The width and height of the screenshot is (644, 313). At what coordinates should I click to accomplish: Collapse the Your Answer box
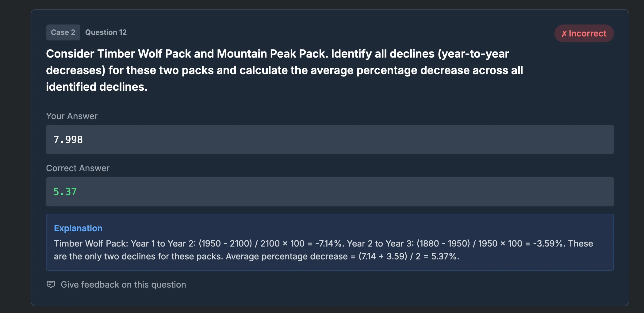(330, 140)
